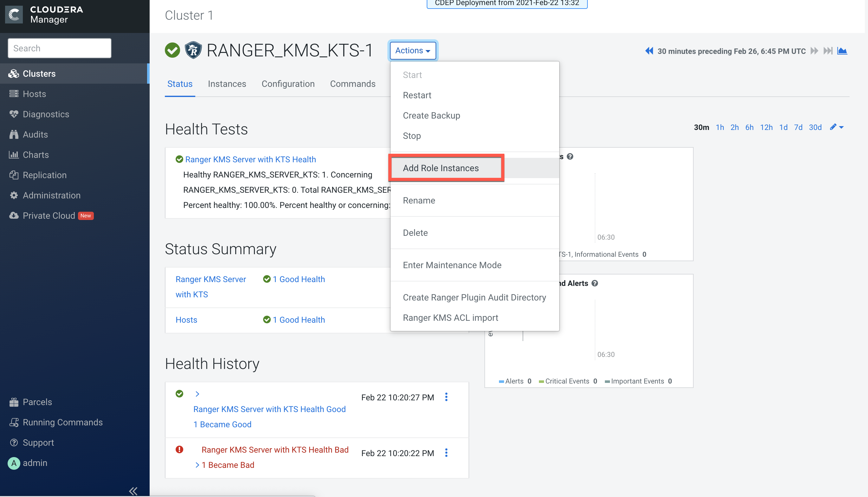Open Parcels from the sidebar
This screenshot has width=868, height=497.
(x=37, y=402)
